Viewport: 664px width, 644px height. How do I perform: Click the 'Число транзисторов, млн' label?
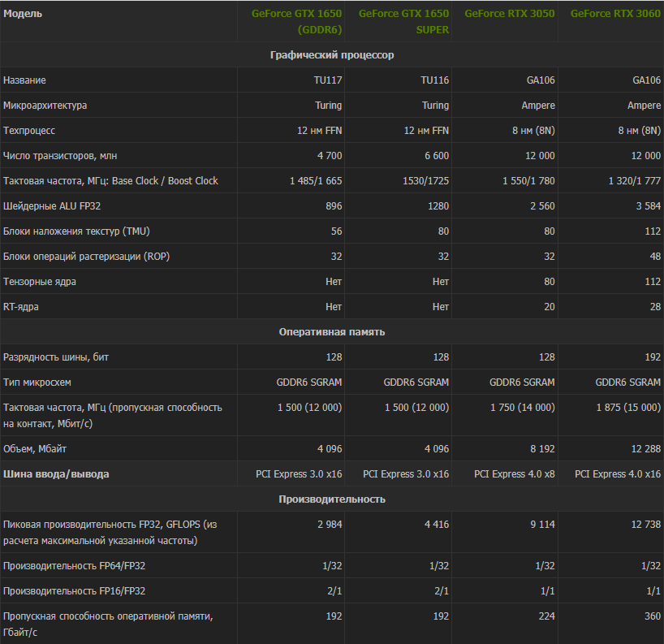point(60,156)
